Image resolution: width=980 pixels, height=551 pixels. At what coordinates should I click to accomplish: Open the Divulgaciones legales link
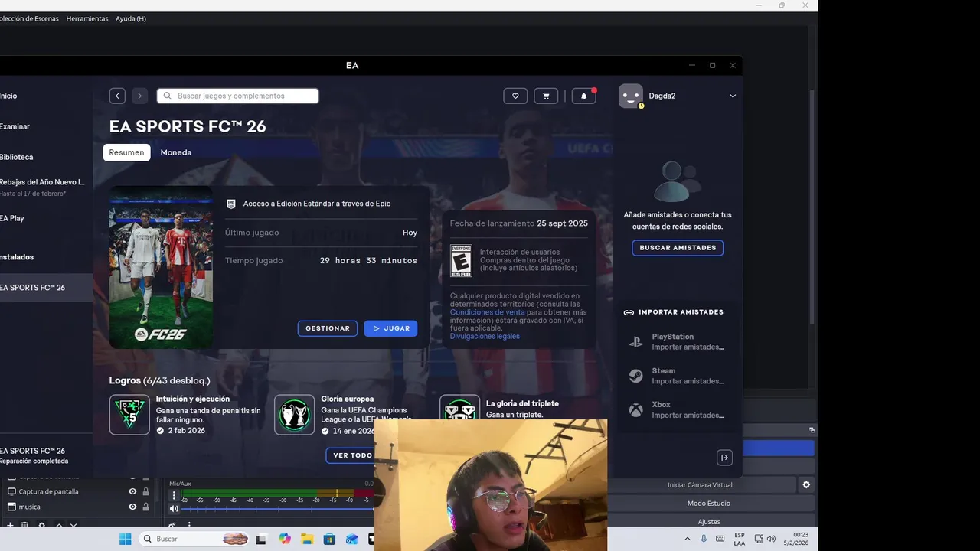485,337
